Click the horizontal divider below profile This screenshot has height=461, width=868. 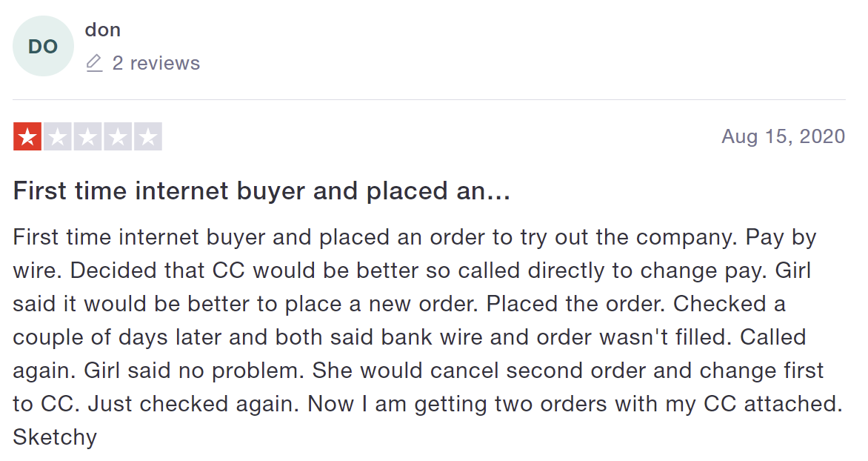pos(429,100)
